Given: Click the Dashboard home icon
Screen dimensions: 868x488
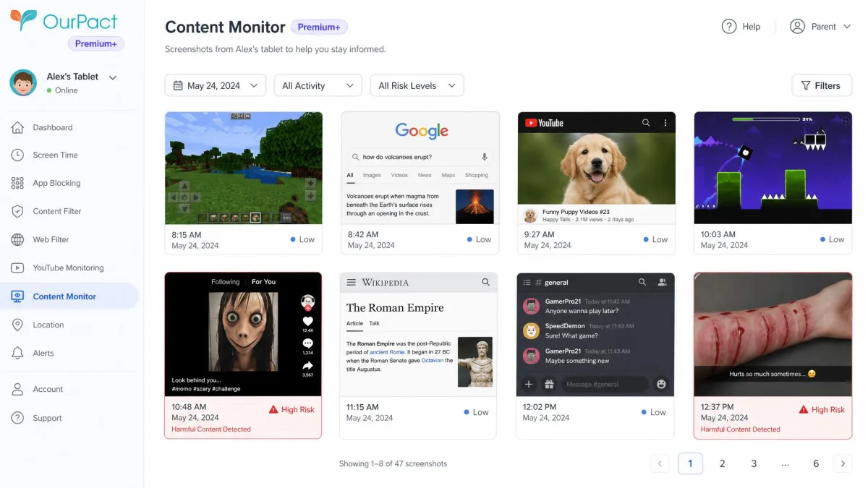Looking at the screenshot, I should click(18, 127).
